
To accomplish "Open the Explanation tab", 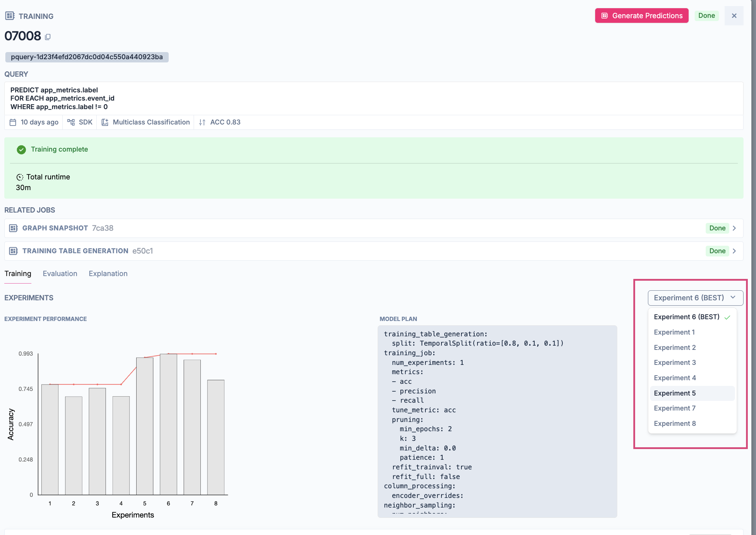I will tap(108, 274).
